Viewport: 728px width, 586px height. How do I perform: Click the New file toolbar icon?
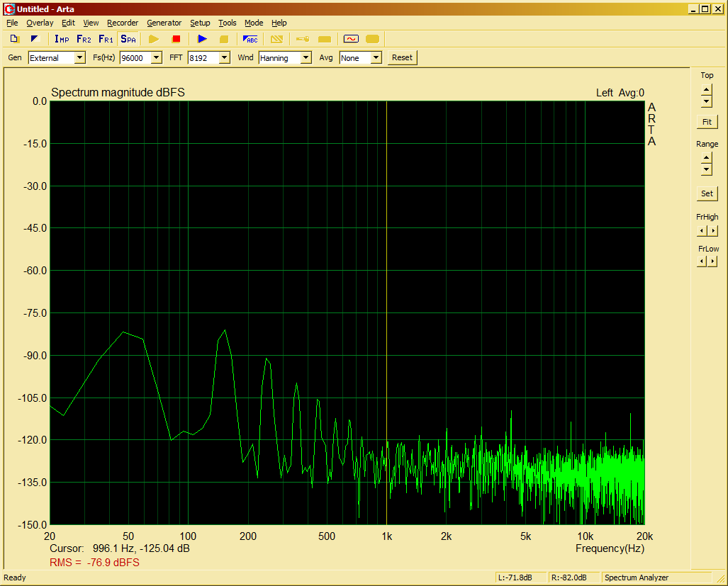pos(14,39)
